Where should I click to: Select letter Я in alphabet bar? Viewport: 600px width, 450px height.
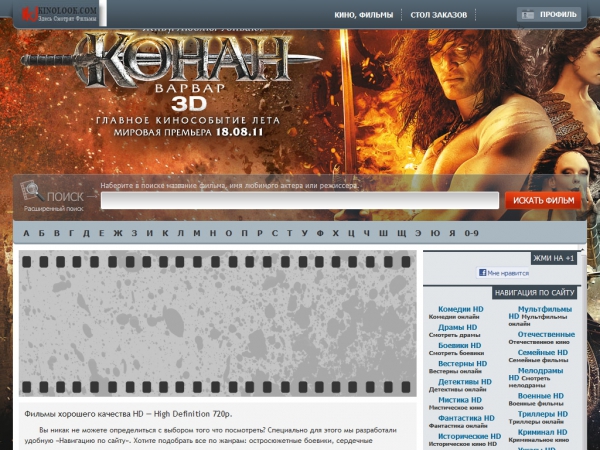tap(452, 233)
